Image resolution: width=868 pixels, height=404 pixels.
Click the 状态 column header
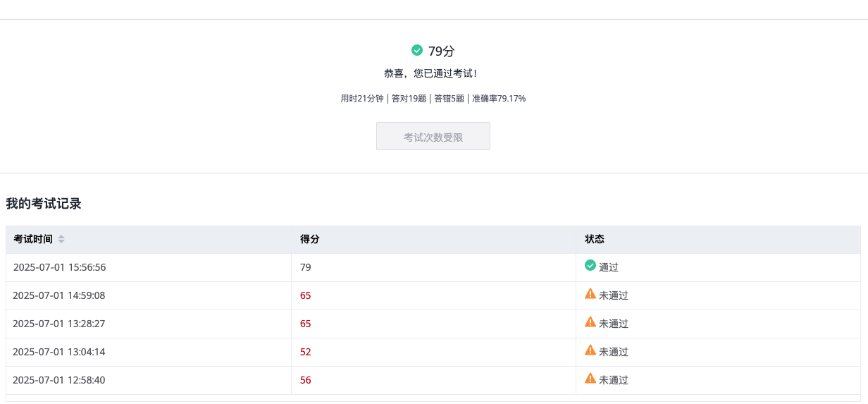pos(595,239)
